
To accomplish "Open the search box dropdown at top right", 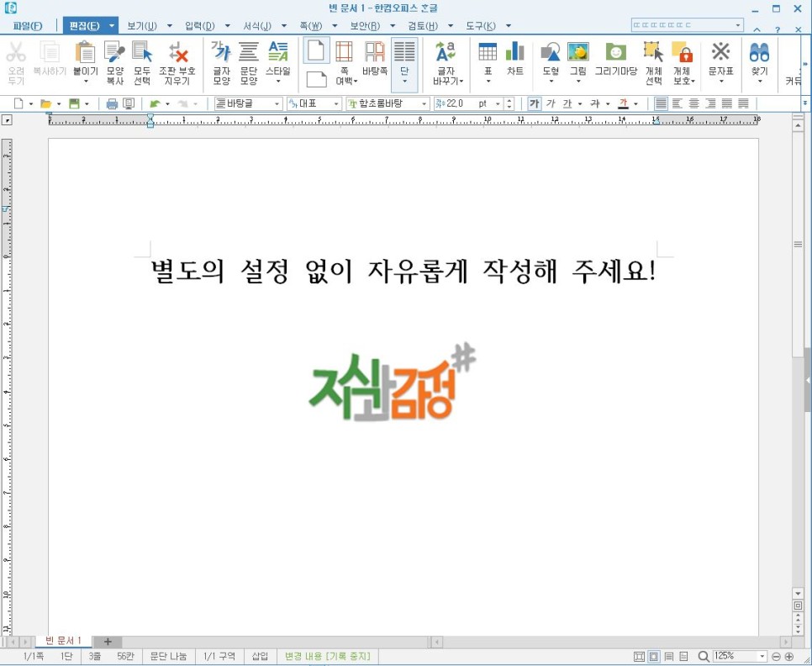I will pyautogui.click(x=738, y=25).
